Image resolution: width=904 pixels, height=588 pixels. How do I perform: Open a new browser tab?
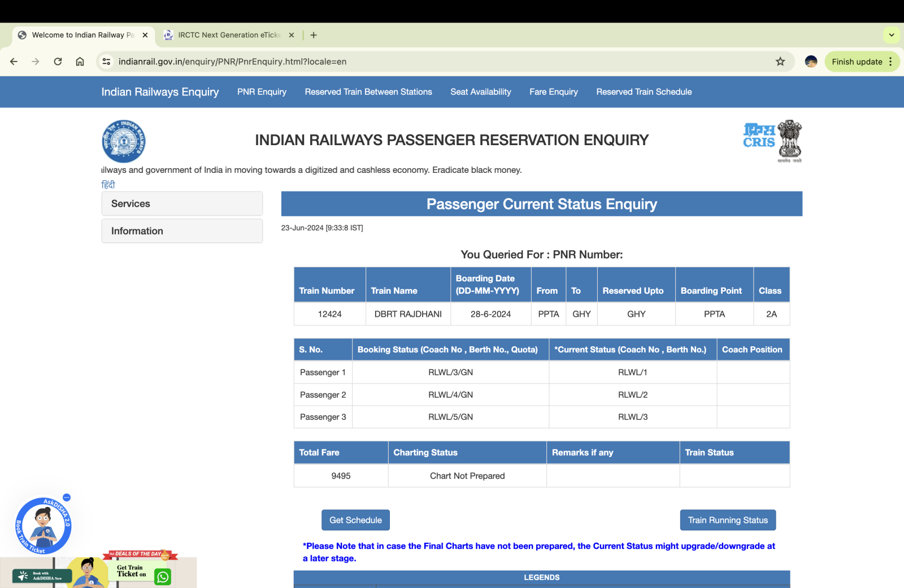[314, 35]
